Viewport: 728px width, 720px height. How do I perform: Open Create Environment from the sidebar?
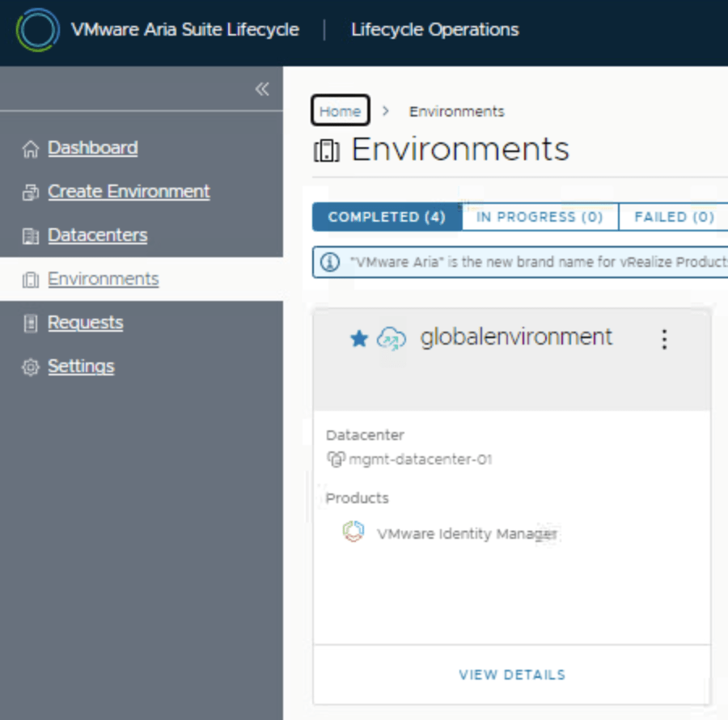point(129,192)
